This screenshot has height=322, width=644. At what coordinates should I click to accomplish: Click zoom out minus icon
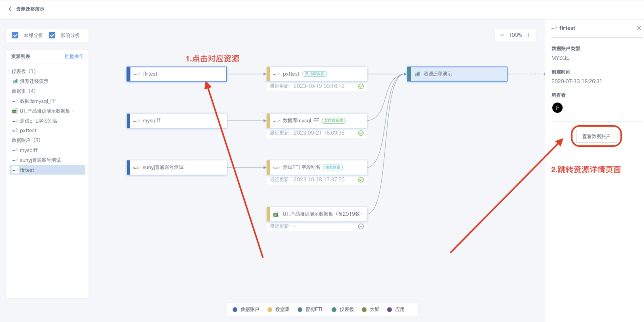pyautogui.click(x=502, y=35)
